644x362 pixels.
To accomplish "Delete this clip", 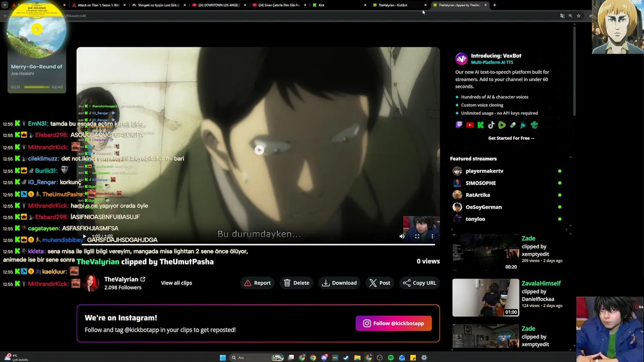I will (x=296, y=283).
